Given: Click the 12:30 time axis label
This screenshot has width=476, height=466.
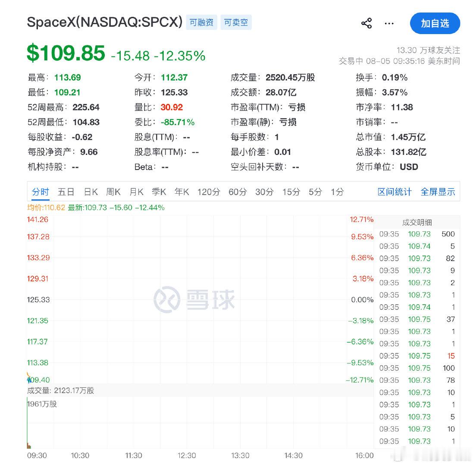Looking at the screenshot, I should click(187, 455).
